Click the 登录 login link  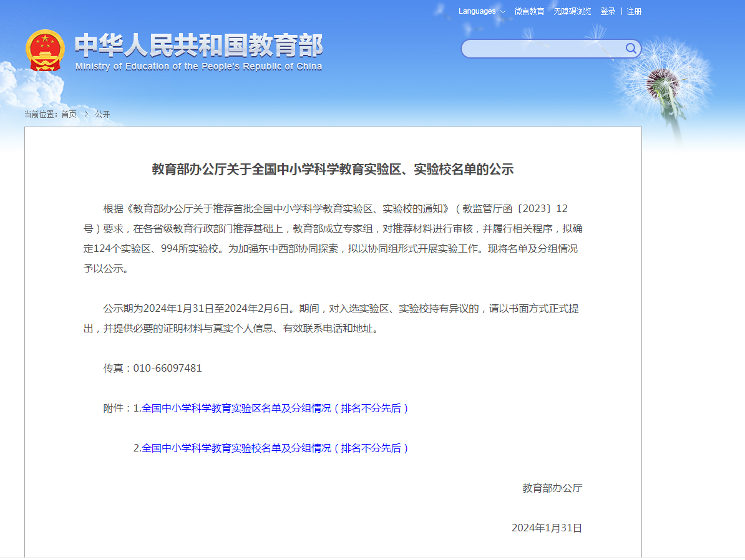pos(608,11)
